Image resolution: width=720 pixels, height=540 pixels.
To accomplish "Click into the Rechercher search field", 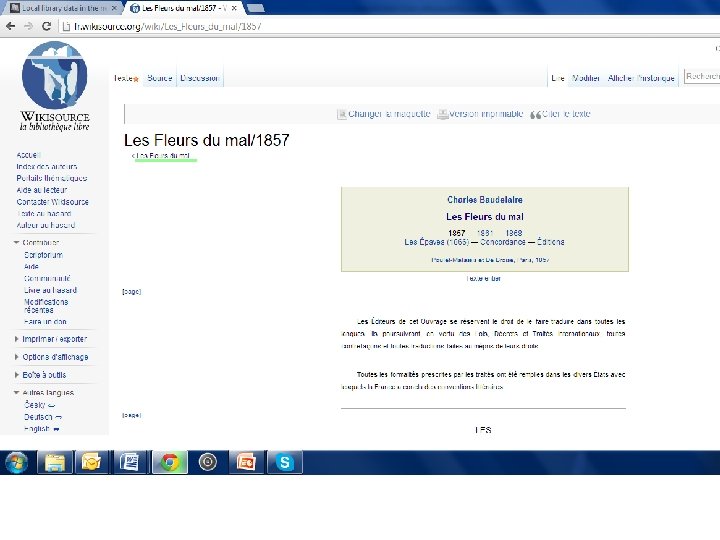I will [702, 76].
